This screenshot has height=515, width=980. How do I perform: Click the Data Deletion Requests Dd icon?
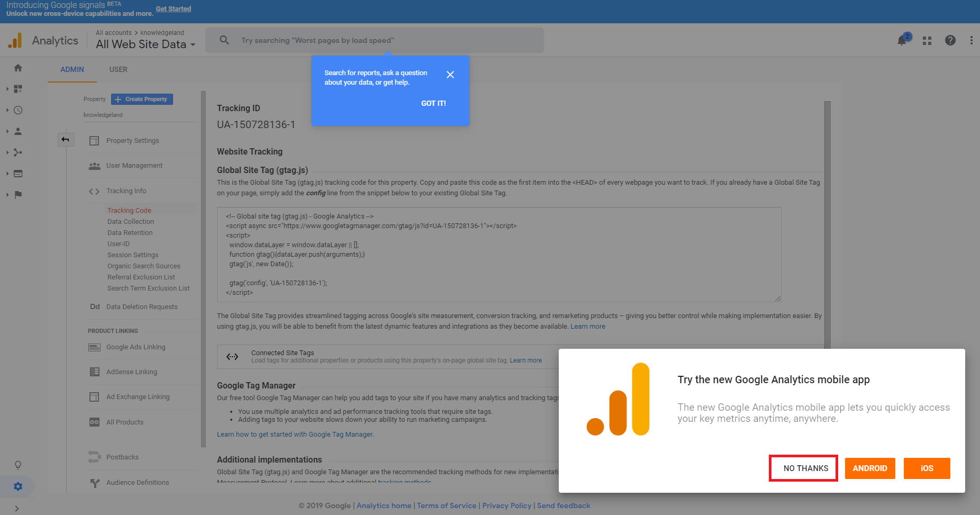95,306
